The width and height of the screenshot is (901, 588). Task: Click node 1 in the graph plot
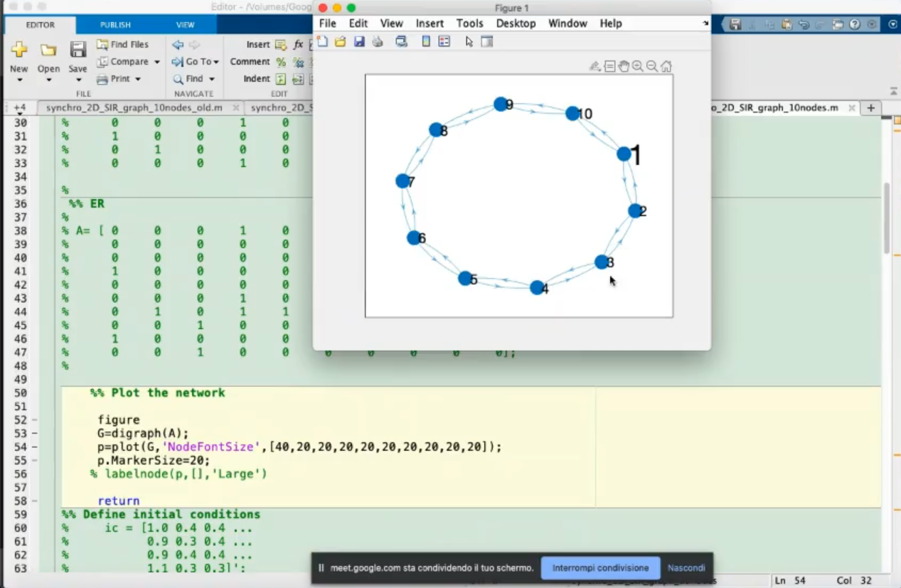pyautogui.click(x=624, y=154)
